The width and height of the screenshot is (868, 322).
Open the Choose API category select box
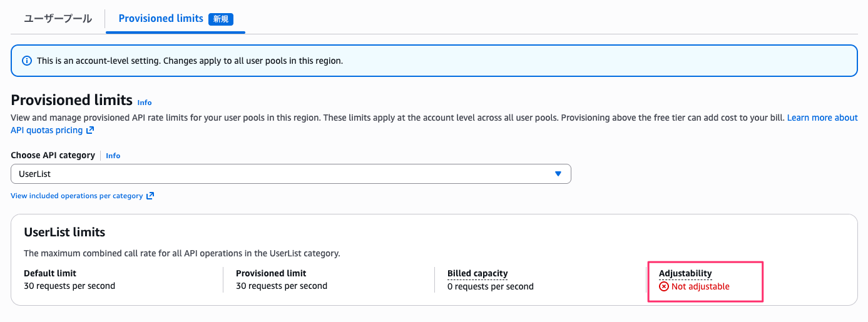click(291, 174)
